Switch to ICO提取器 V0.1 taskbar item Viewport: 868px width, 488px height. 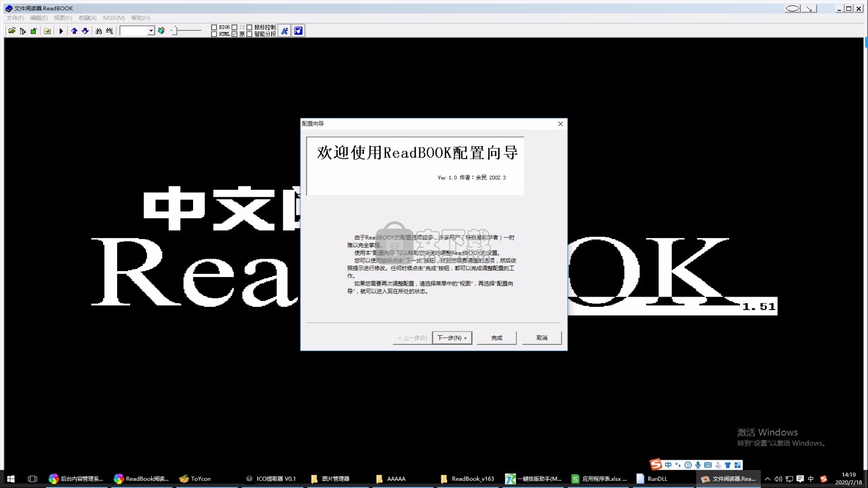pyautogui.click(x=272, y=479)
